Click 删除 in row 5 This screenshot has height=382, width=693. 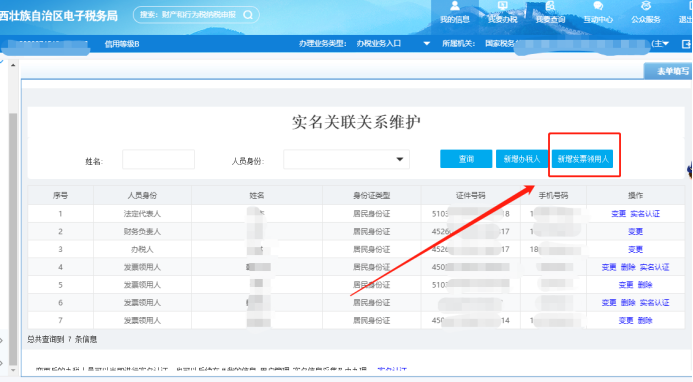click(645, 285)
